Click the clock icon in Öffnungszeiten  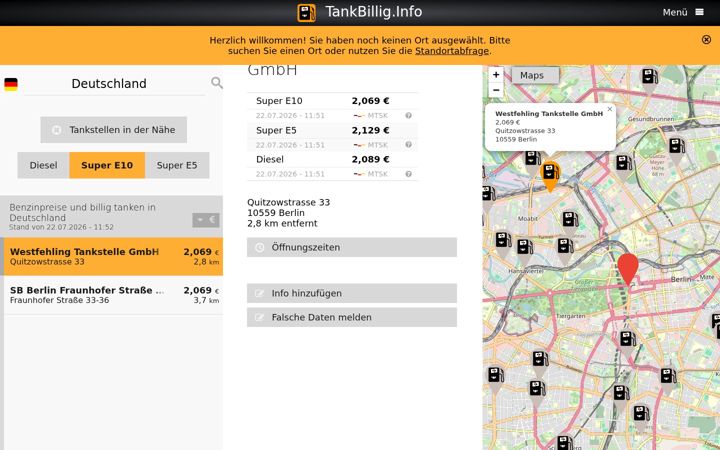pyautogui.click(x=259, y=248)
